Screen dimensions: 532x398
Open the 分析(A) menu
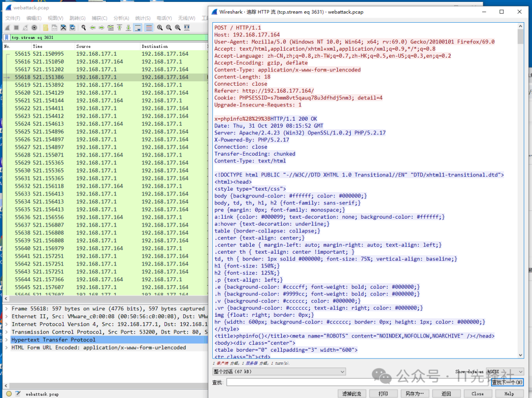click(121, 18)
